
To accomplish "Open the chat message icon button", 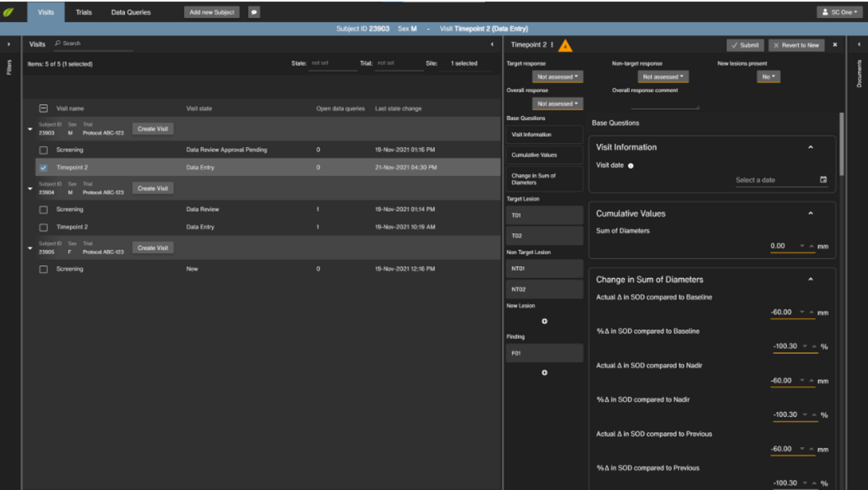I will pos(254,12).
